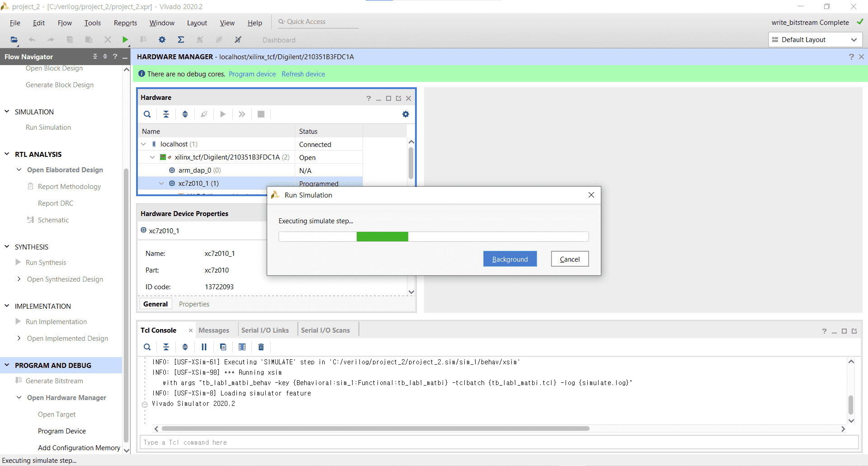
Task: Maximize the Tcl Console panel
Action: (x=844, y=331)
